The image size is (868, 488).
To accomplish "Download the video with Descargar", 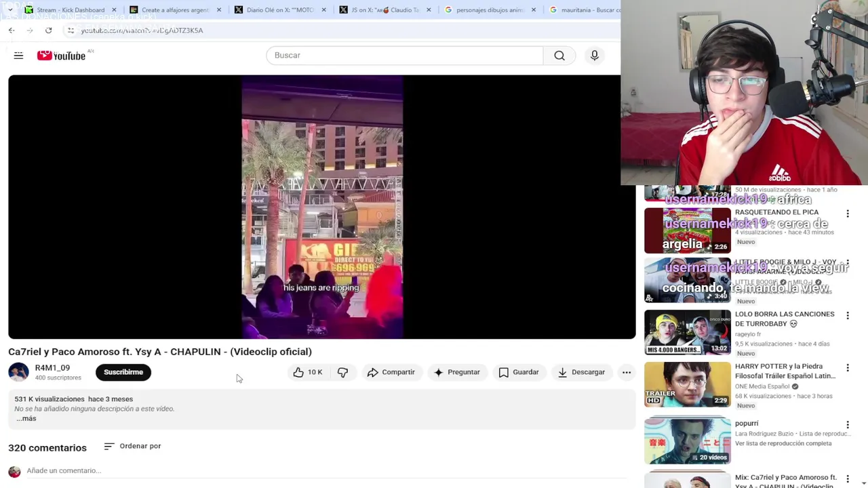I will pos(581,372).
